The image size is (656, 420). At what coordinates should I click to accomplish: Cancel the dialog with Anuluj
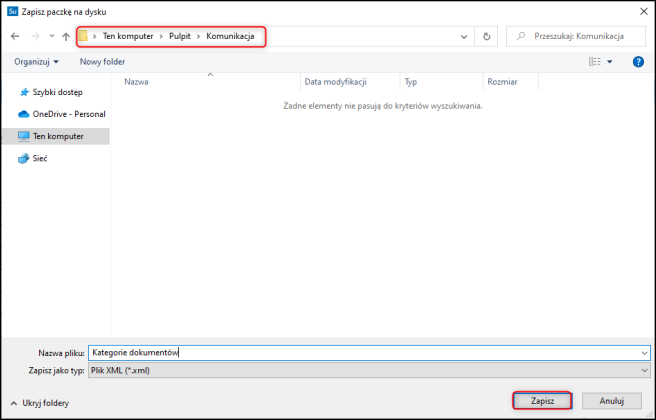pyautogui.click(x=612, y=401)
